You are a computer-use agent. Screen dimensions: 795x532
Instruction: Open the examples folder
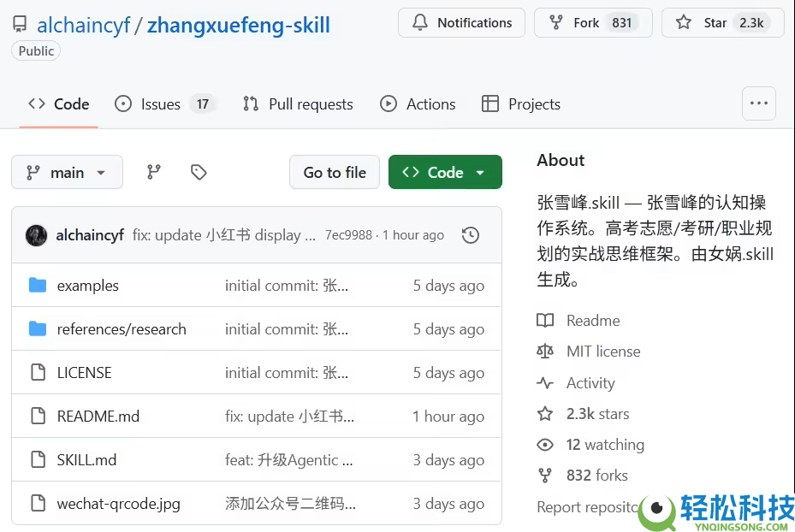pyautogui.click(x=87, y=286)
